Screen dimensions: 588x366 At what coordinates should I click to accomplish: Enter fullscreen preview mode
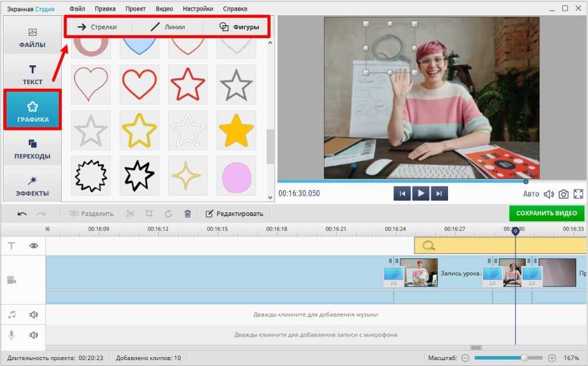pyautogui.click(x=578, y=194)
